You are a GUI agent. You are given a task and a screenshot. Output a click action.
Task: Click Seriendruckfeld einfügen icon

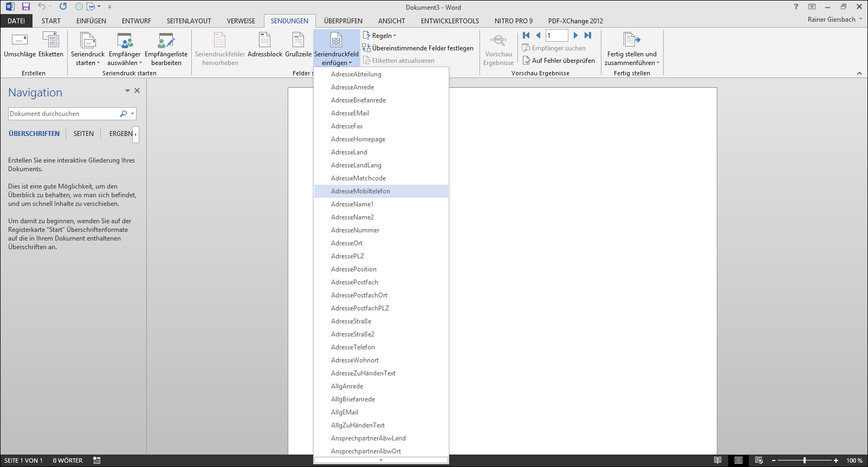pos(336,41)
